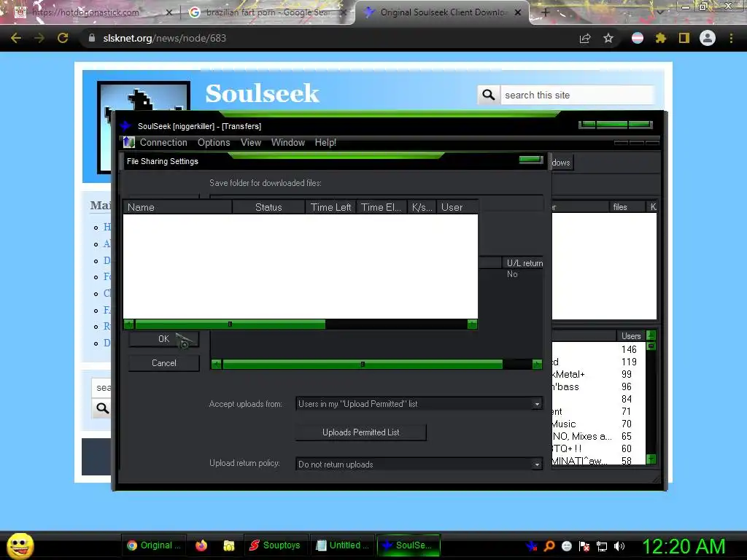Expand the Upload return policy dropdown
Image resolution: width=747 pixels, height=560 pixels.
click(537, 464)
